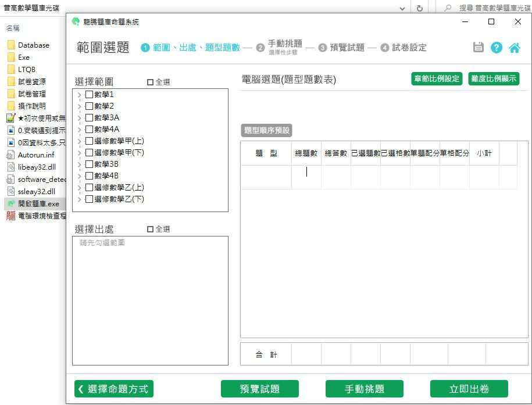Check the 數學1 checkbox
The height and width of the screenshot is (405, 532).
[89, 94]
